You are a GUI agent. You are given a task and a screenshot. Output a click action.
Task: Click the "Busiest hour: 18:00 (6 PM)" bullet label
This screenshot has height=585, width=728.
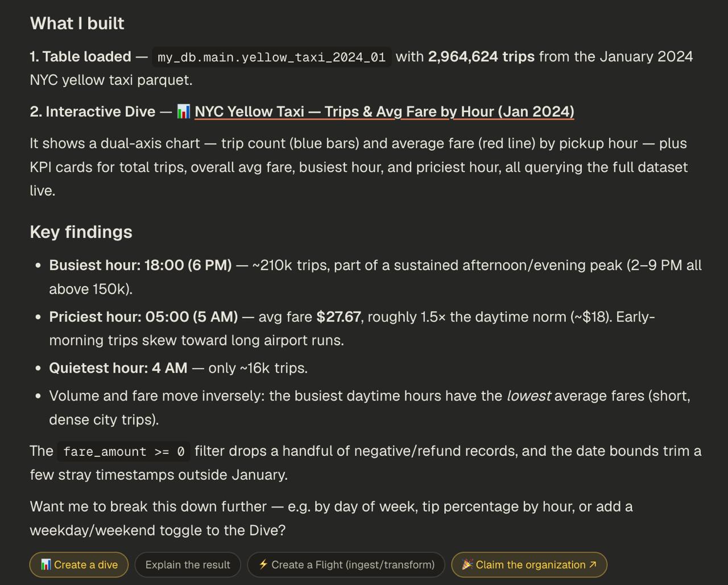(x=140, y=265)
